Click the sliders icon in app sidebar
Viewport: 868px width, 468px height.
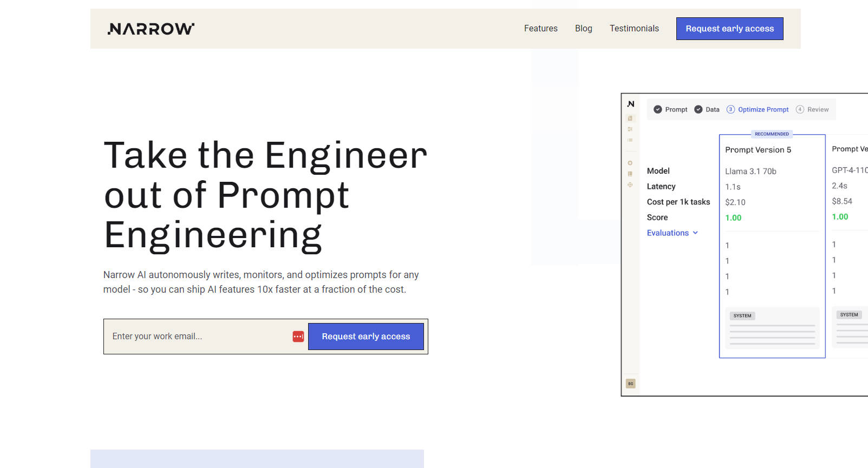630,129
